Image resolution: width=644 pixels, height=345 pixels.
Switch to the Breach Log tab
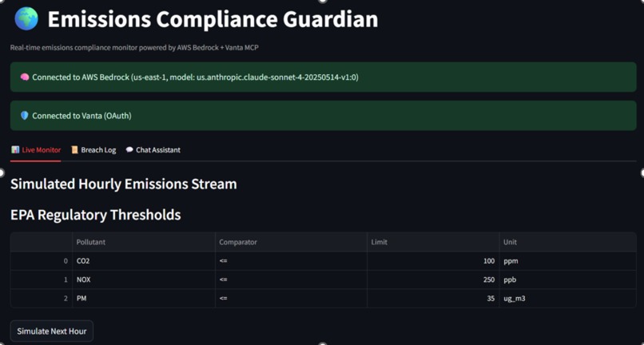pos(93,150)
